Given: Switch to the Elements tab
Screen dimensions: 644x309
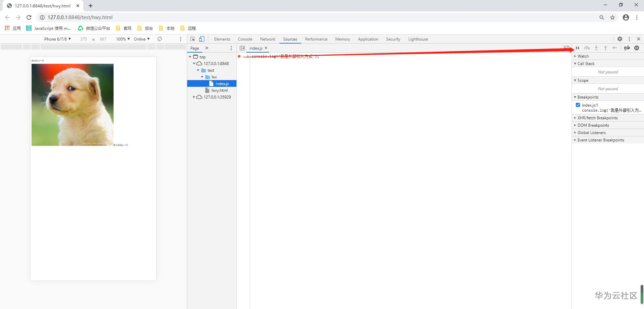Looking at the screenshot, I should (222, 39).
